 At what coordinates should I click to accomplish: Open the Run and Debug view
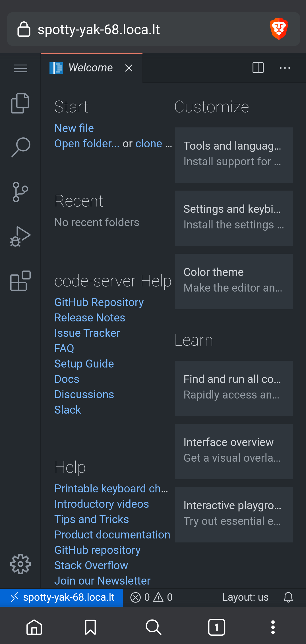[x=20, y=236]
